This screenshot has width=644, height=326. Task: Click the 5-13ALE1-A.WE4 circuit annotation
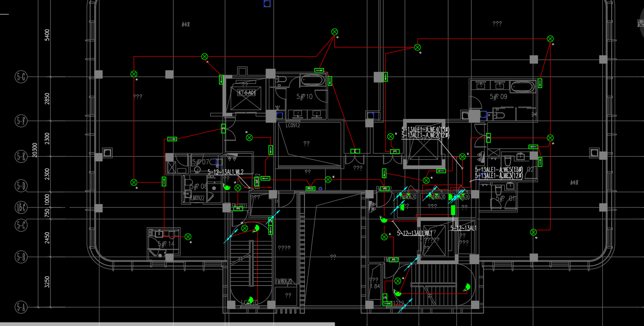point(426,129)
